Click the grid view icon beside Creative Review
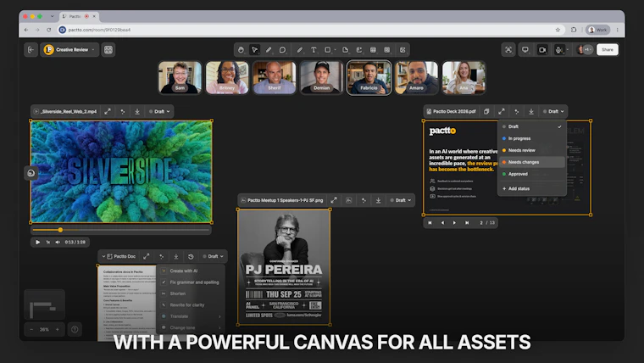 (108, 50)
